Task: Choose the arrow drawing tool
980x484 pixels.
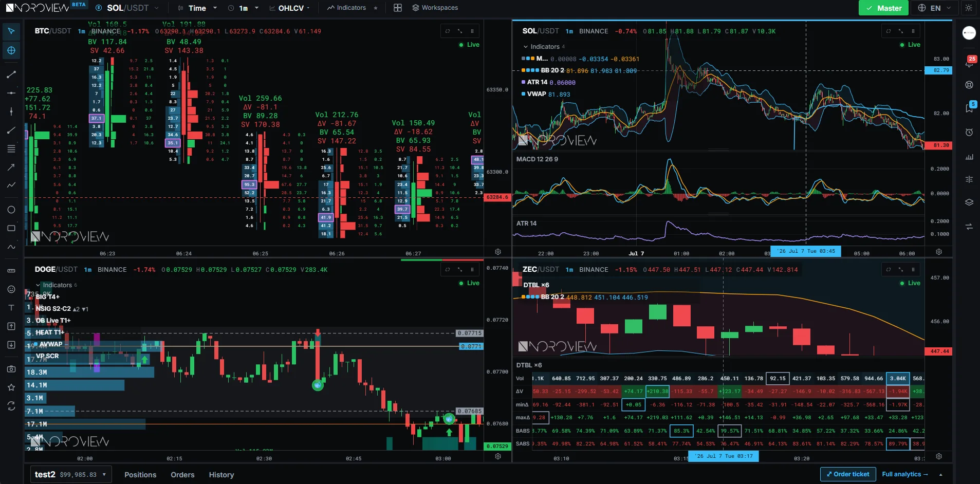Action: click(11, 167)
